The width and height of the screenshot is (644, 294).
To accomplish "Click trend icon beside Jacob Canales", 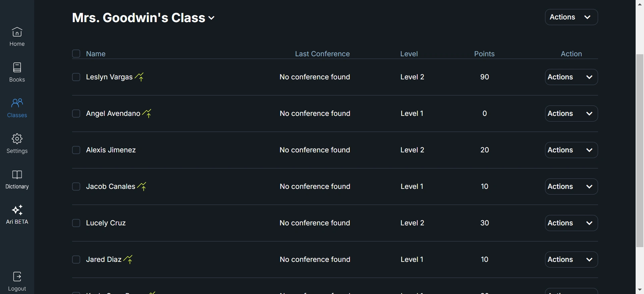I will (x=142, y=187).
